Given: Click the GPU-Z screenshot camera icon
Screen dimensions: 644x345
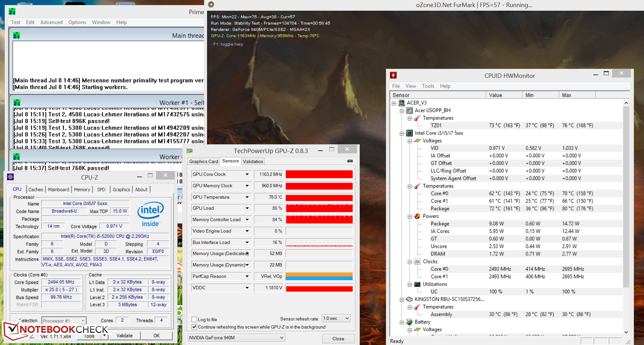Looking at the screenshot, I should 350,161.
